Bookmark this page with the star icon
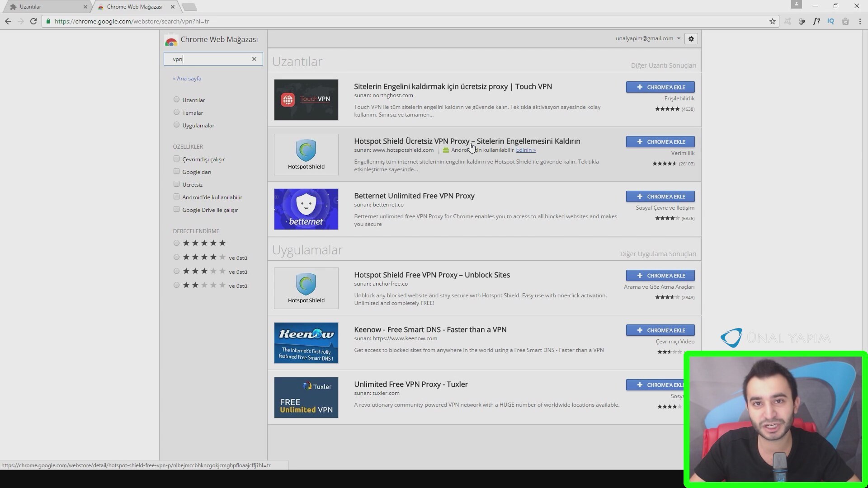 click(x=772, y=21)
